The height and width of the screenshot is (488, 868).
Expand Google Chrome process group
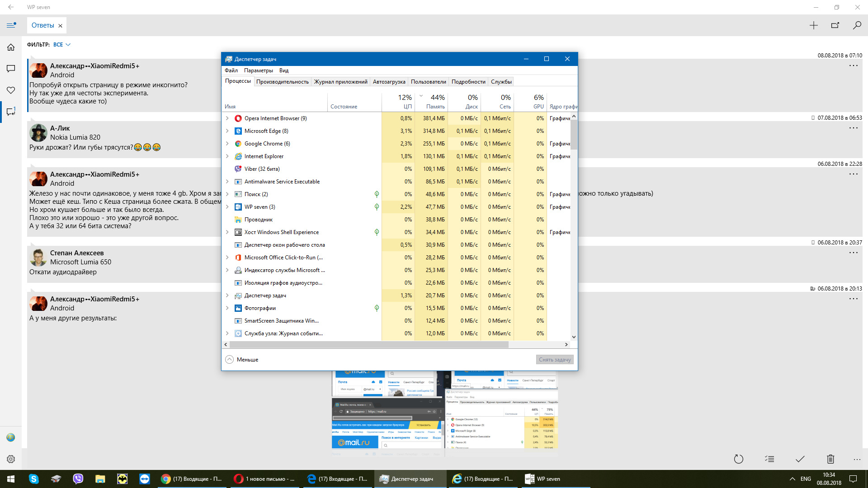point(227,144)
